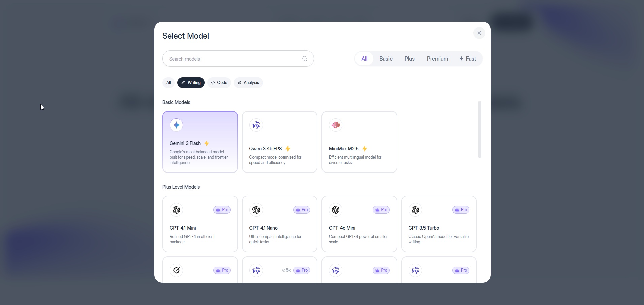Click 'Ultra-compact intelligence for quick tasks' text
The image size is (644, 305).
(275, 239)
